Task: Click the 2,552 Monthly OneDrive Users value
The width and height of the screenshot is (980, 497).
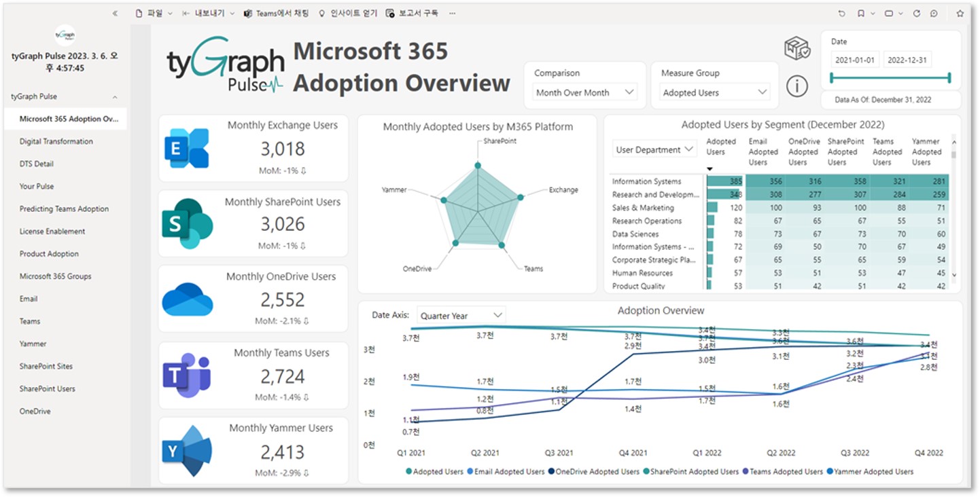Action: click(283, 300)
